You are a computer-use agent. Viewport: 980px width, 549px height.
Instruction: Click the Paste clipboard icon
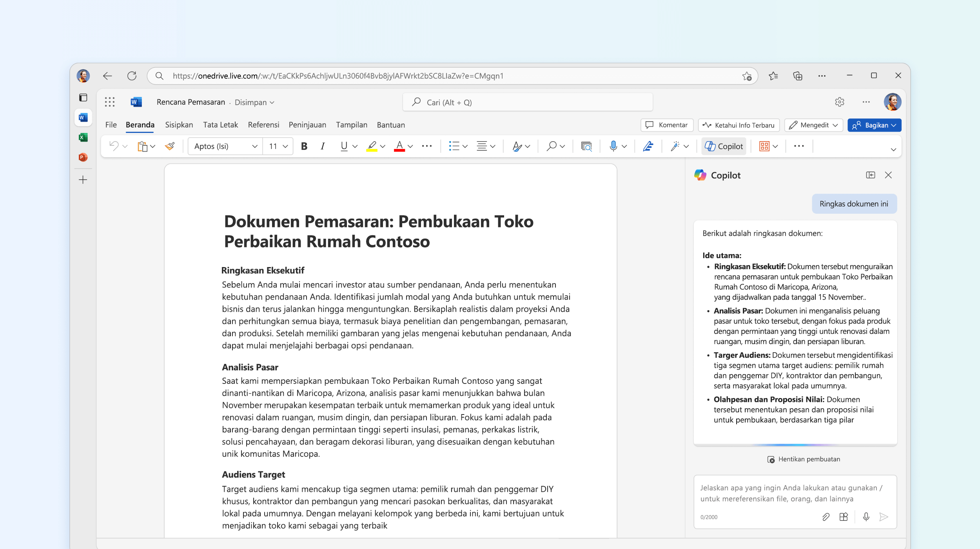[x=142, y=146]
